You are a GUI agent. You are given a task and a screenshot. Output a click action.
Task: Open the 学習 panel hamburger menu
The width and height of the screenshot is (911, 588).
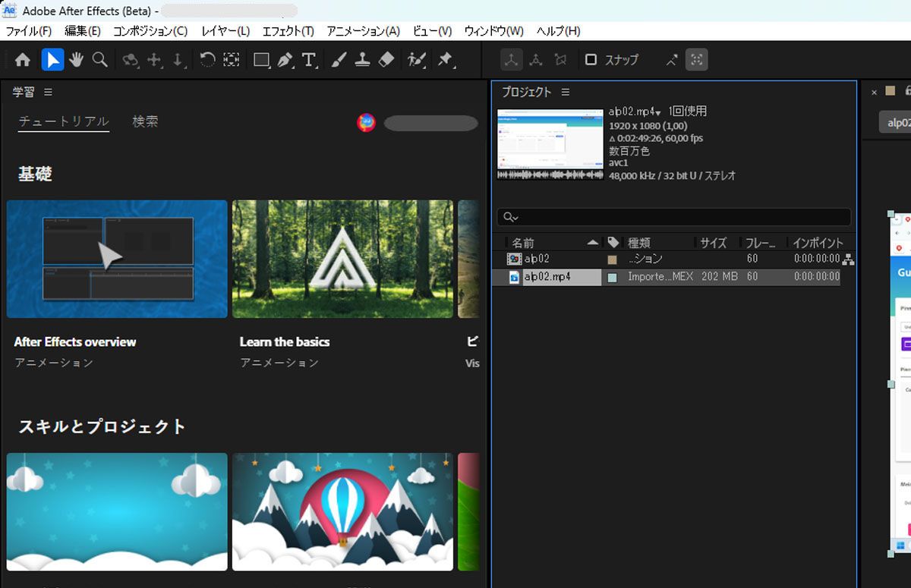[48, 92]
